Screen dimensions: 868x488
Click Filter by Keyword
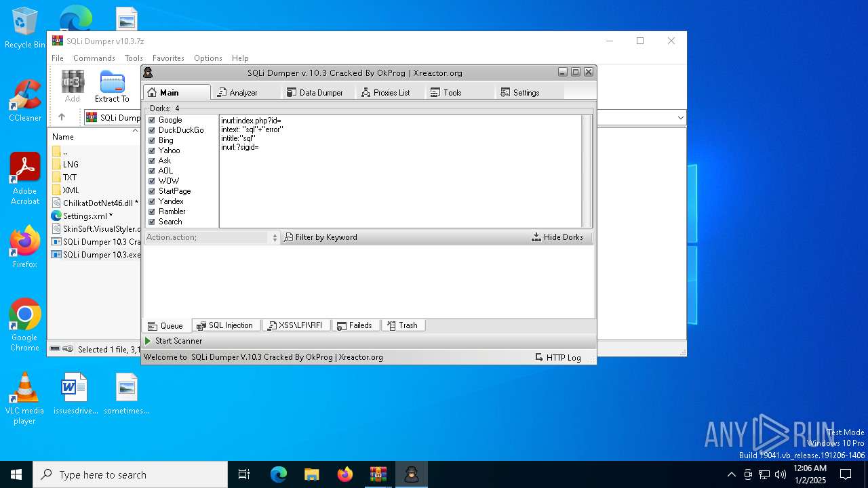point(321,237)
